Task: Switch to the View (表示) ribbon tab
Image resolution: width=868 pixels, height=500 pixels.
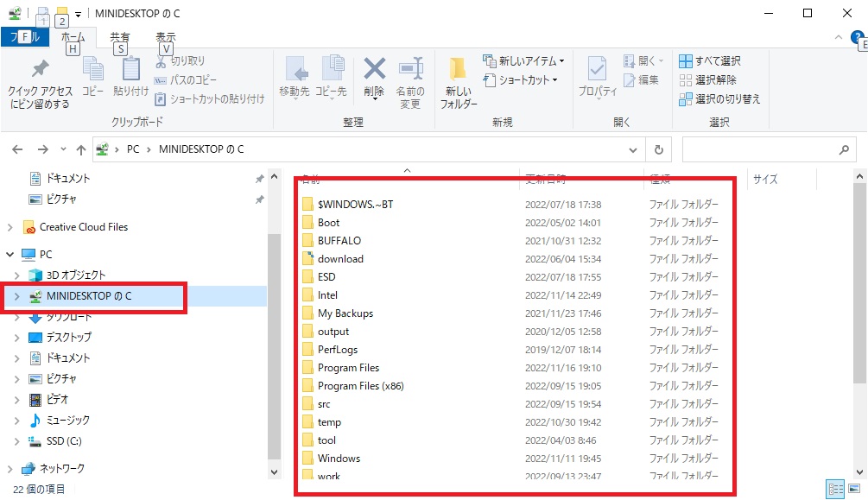Action: click(x=166, y=37)
